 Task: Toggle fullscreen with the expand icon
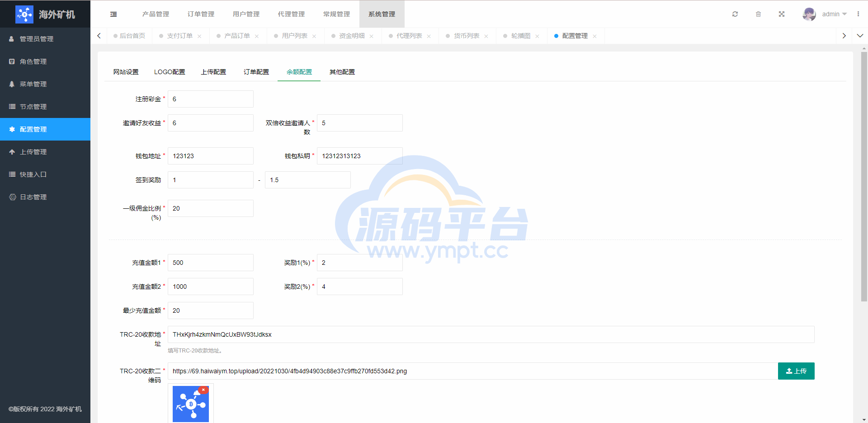pyautogui.click(x=782, y=14)
